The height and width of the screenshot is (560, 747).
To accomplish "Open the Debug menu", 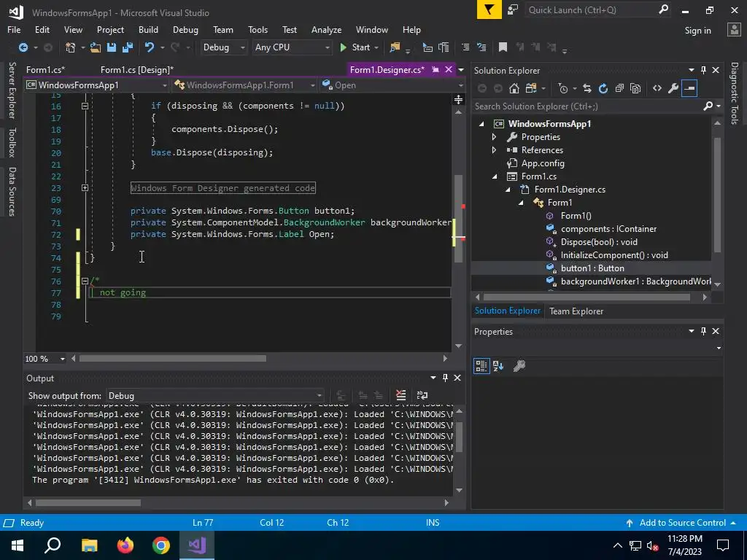I will [x=185, y=29].
